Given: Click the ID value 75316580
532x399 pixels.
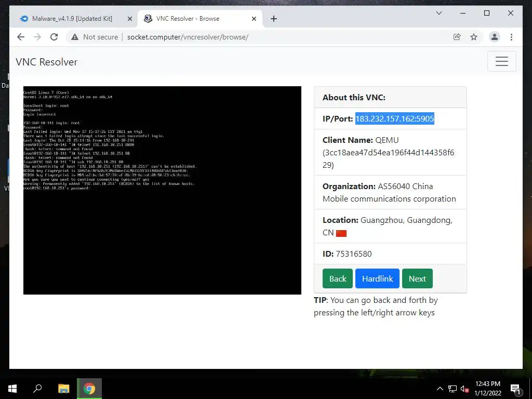Looking at the screenshot, I should click(x=353, y=254).
